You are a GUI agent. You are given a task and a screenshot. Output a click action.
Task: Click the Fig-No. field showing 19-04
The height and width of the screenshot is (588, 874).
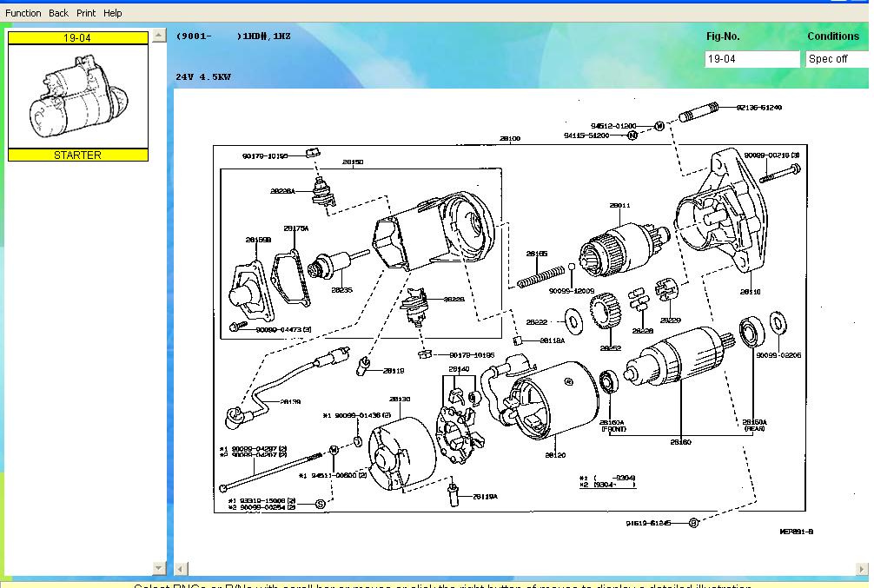(752, 59)
